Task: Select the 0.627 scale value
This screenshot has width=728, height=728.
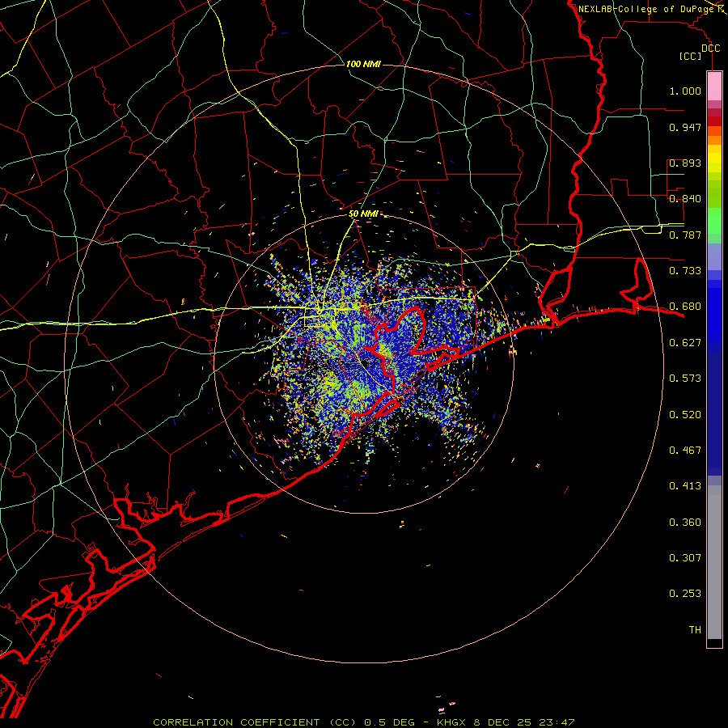Action: 685,343
